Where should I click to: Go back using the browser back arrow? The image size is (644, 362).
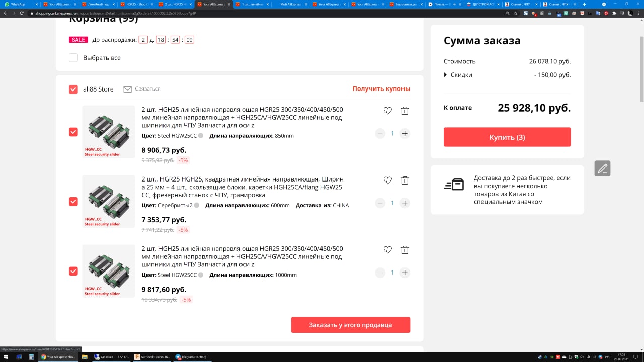(x=5, y=13)
